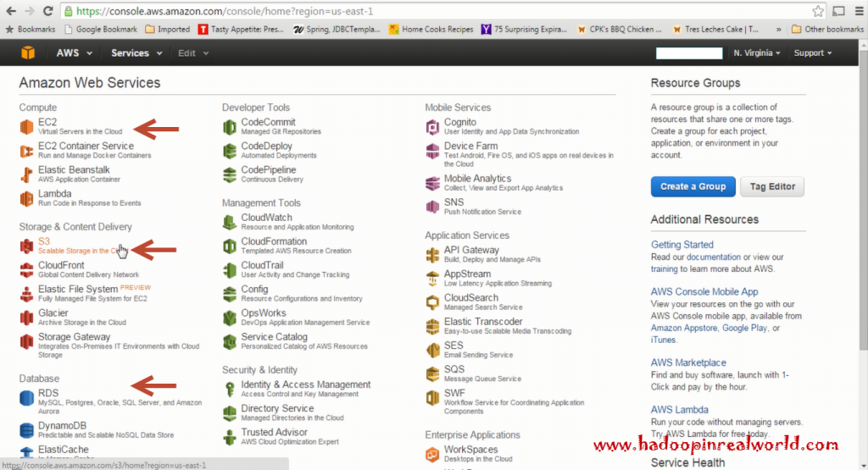Click the Create a Group button
Screen dimensions: 868x470
pos(693,186)
